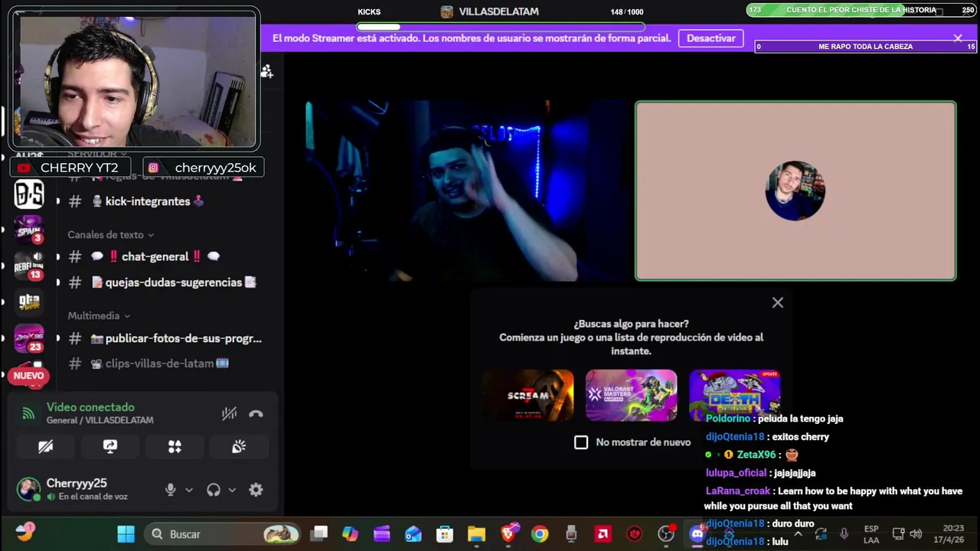Click General / VILLASDELATAM channel text
This screenshot has height=551, width=980.
[100, 420]
